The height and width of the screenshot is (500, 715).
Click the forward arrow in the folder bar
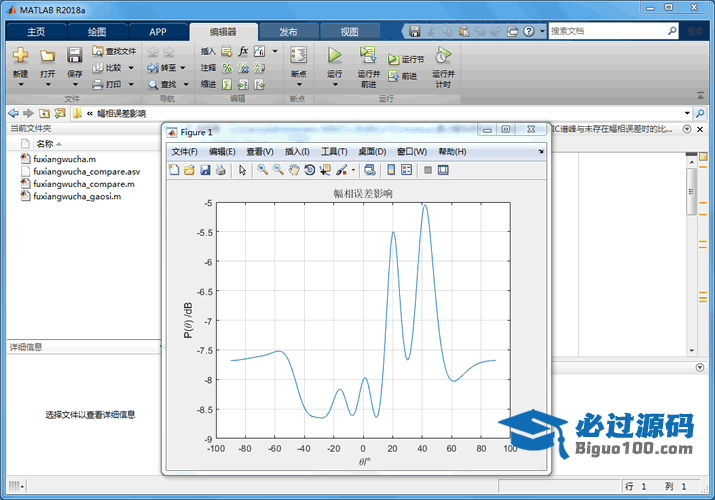pyautogui.click(x=28, y=113)
